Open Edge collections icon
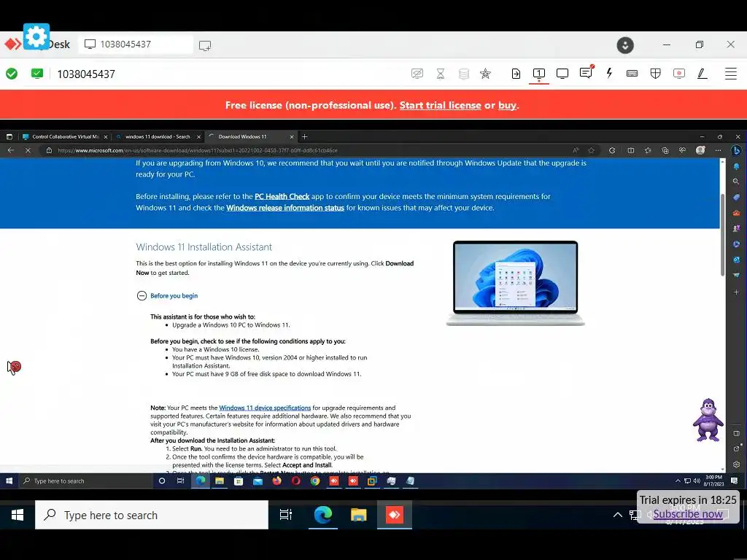Image resolution: width=747 pixels, height=560 pixels. click(x=665, y=150)
